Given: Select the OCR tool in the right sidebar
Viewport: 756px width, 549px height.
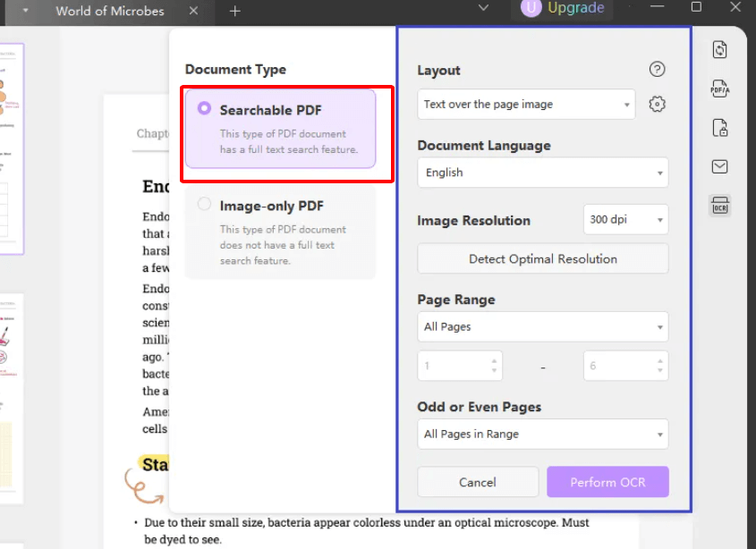Looking at the screenshot, I should coord(719,205).
